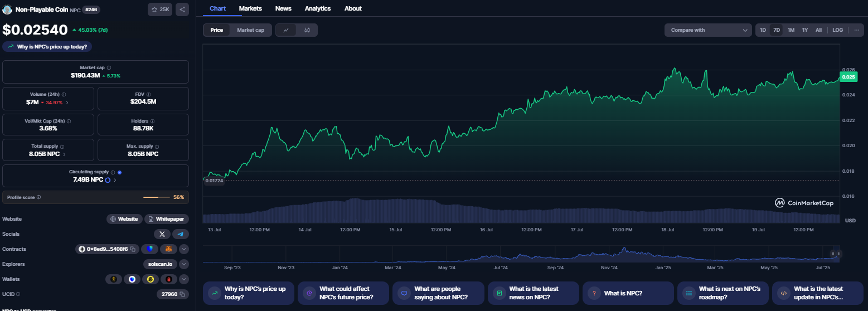
Task: Click the FDV info icon
Action: pyautogui.click(x=148, y=94)
